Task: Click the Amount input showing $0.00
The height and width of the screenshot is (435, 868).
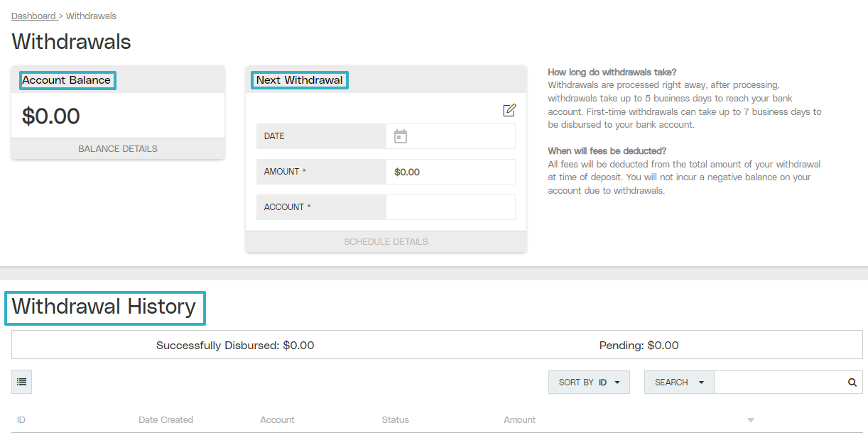Action: [450, 172]
